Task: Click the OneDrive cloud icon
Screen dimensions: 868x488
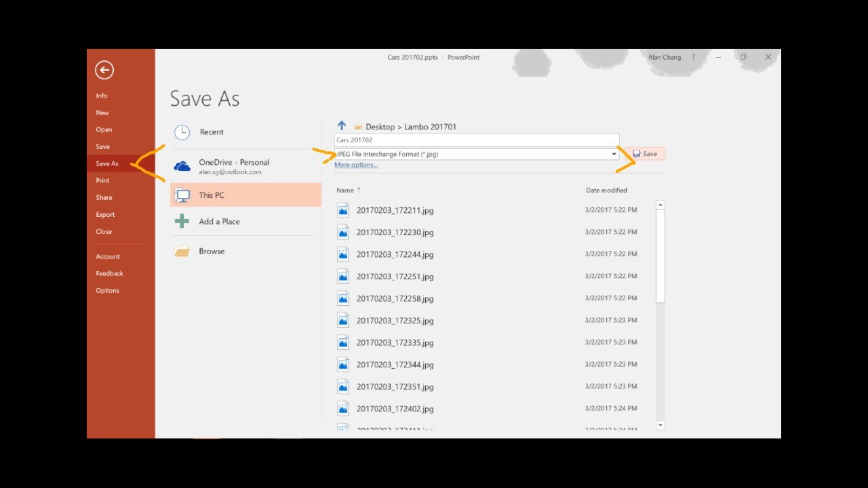Action: [x=182, y=166]
